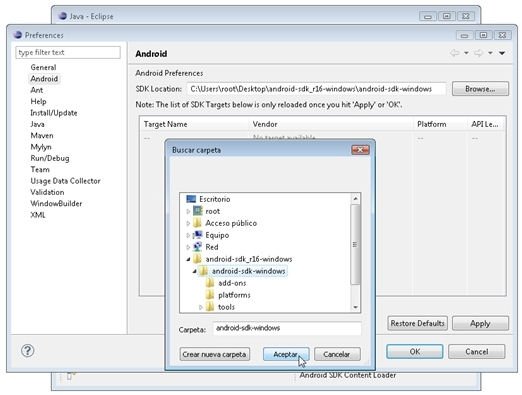Image resolution: width=522 pixels, height=395 pixels.
Task: Click the Eclipse icon in Preferences title bar
Action: click(18, 35)
